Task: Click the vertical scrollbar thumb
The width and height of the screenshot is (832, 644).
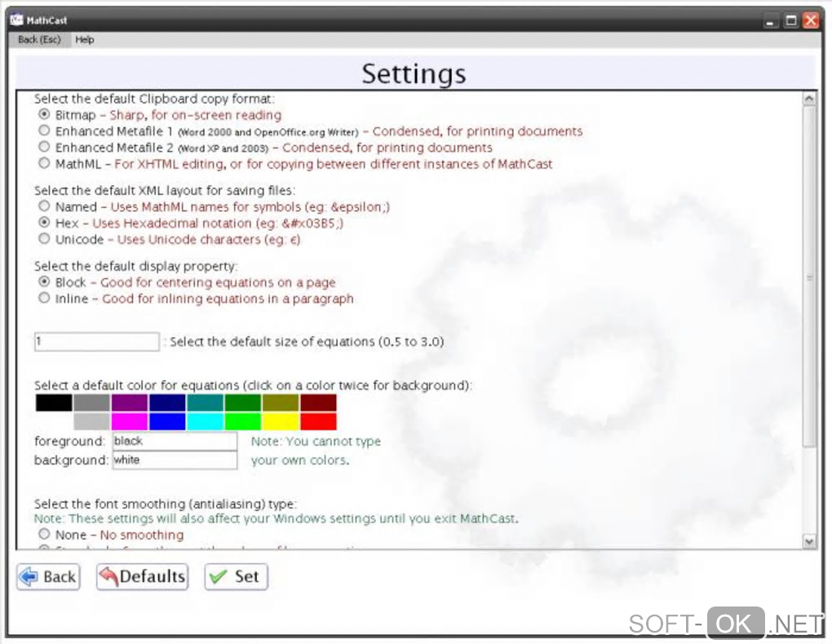Action: pos(808,277)
